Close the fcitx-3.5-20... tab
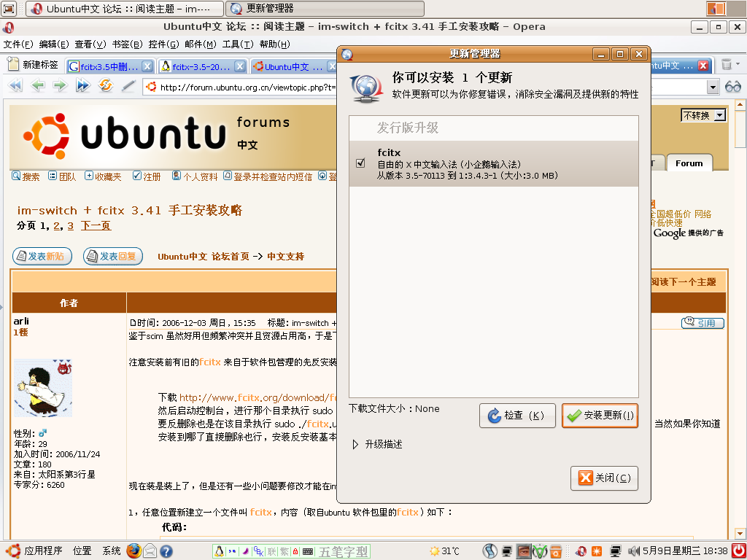747x560 pixels. (x=239, y=66)
